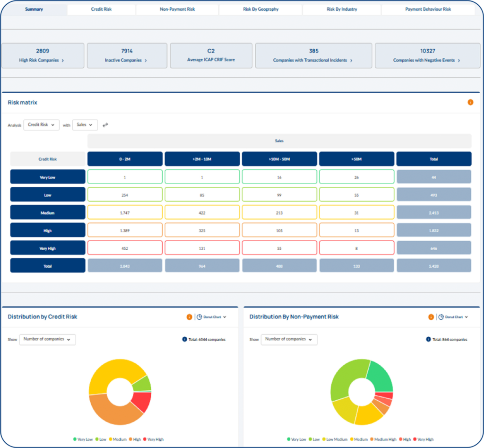The height and width of the screenshot is (448, 484).
Task: Click blue info icon beside Total: 6344 companies
Action: 184,339
